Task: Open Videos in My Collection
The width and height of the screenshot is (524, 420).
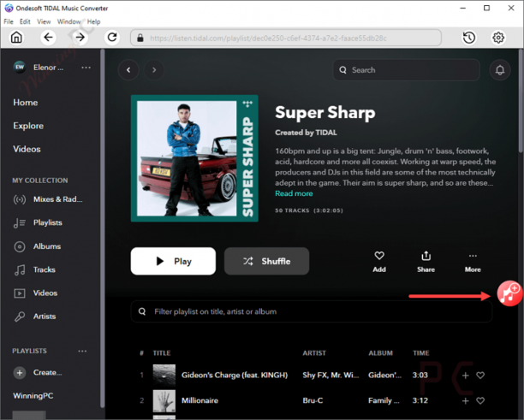Action: coord(35,293)
